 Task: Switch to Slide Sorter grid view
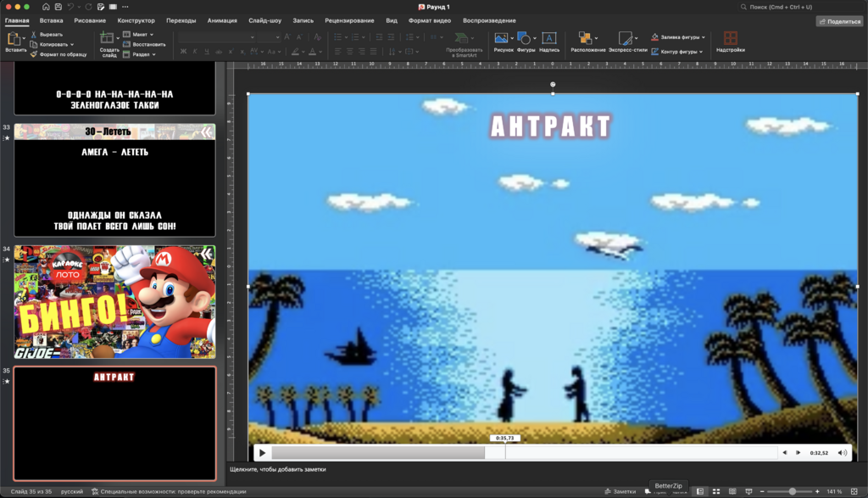[x=715, y=491]
